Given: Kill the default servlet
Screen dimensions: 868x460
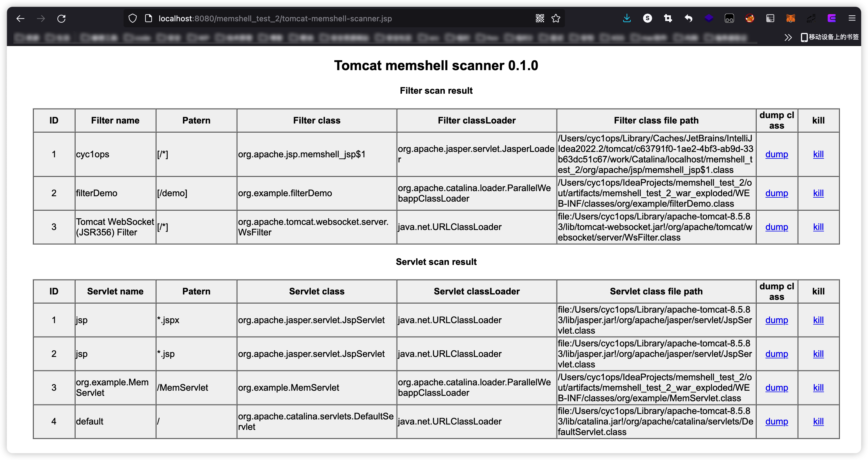Looking at the screenshot, I should click(x=818, y=421).
